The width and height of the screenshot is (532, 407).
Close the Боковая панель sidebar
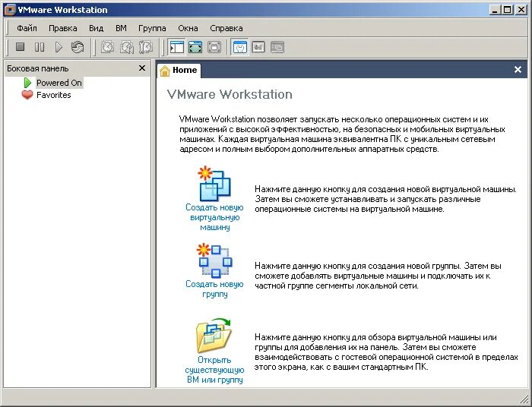142,68
